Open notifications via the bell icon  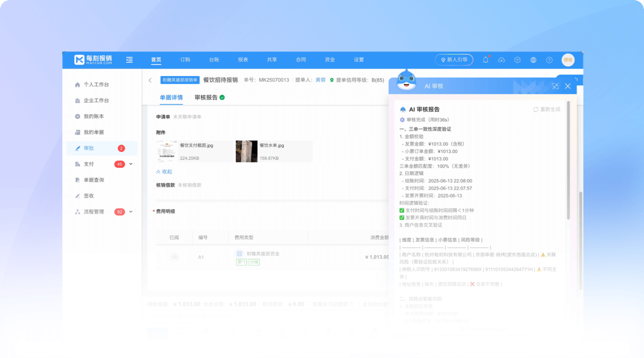(x=486, y=59)
